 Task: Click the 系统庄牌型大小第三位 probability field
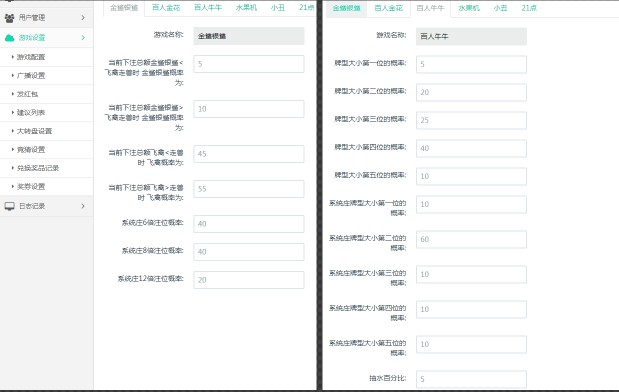pyautogui.click(x=471, y=274)
